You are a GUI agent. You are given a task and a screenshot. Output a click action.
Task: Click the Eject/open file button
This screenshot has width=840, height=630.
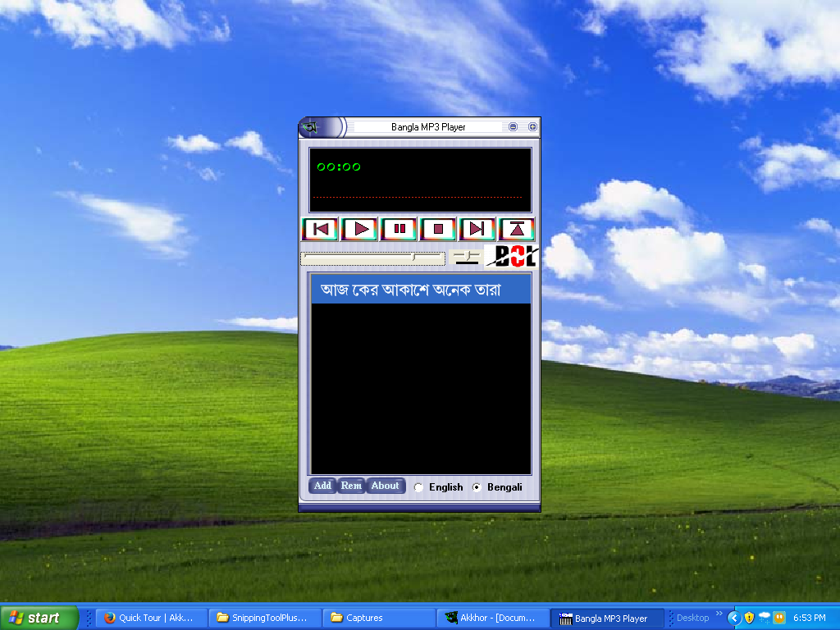coord(517,229)
